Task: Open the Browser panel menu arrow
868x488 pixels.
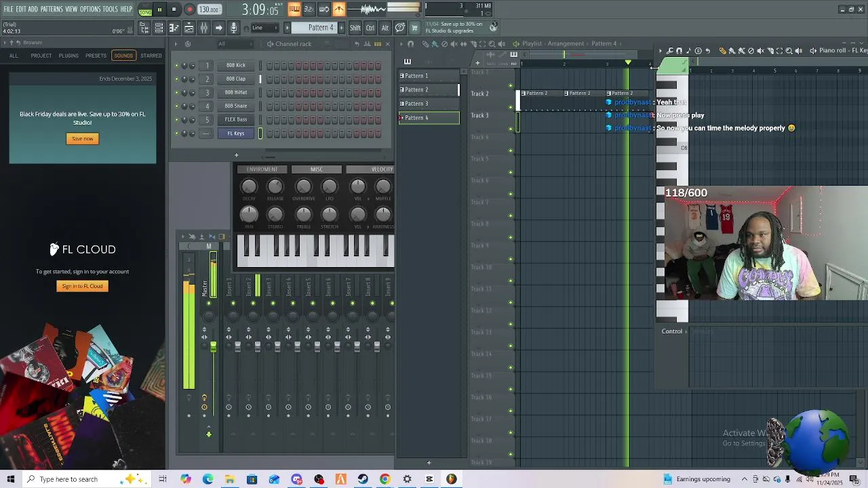Action: (3, 43)
